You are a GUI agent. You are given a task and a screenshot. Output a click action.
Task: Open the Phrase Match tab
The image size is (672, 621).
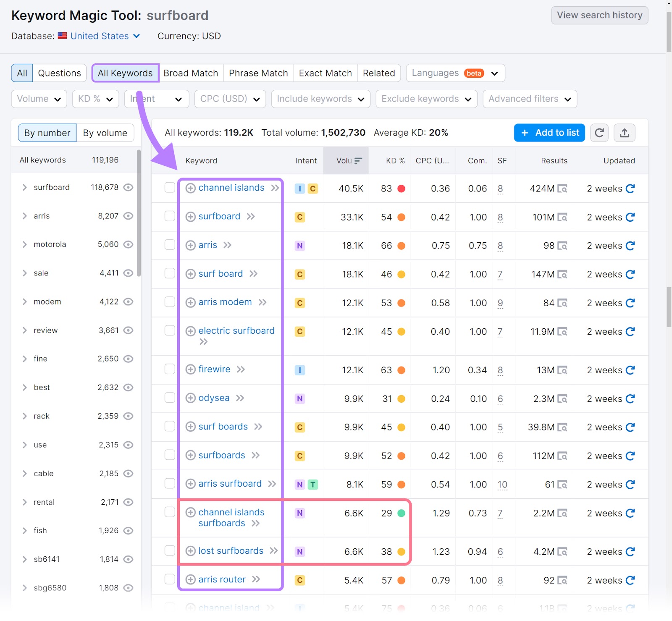258,73
